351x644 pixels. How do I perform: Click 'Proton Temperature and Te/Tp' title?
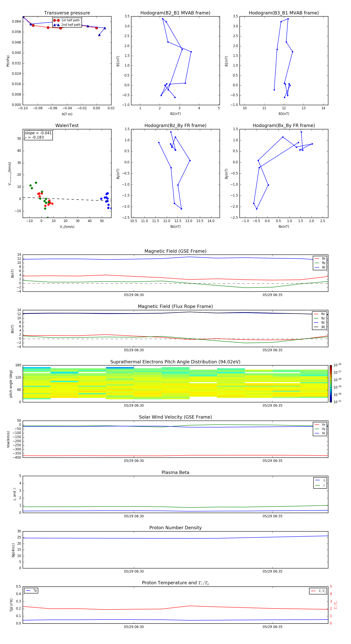[x=175, y=583]
